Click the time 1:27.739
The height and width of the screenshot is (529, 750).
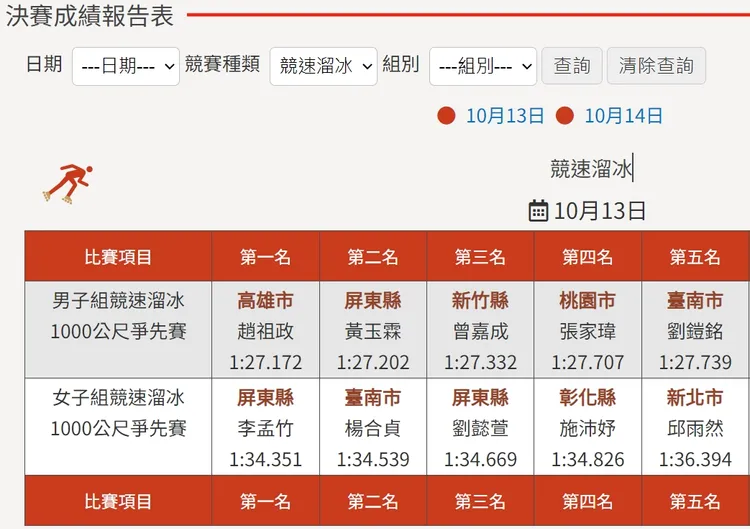(x=695, y=362)
